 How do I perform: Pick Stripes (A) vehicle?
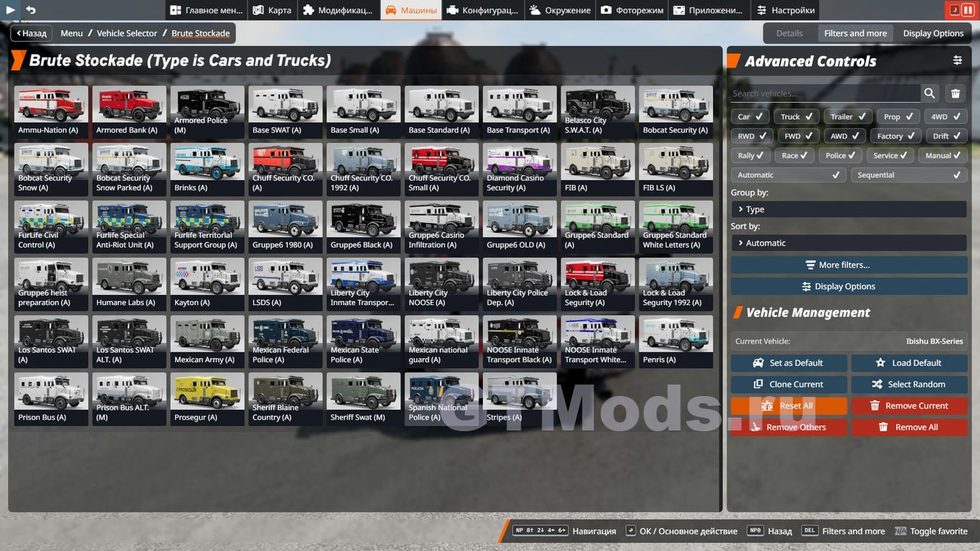(519, 399)
